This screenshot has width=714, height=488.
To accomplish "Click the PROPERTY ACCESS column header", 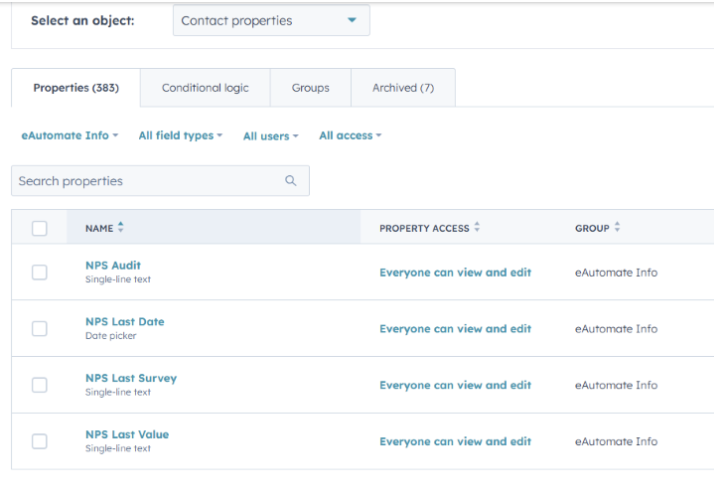I will [424, 228].
